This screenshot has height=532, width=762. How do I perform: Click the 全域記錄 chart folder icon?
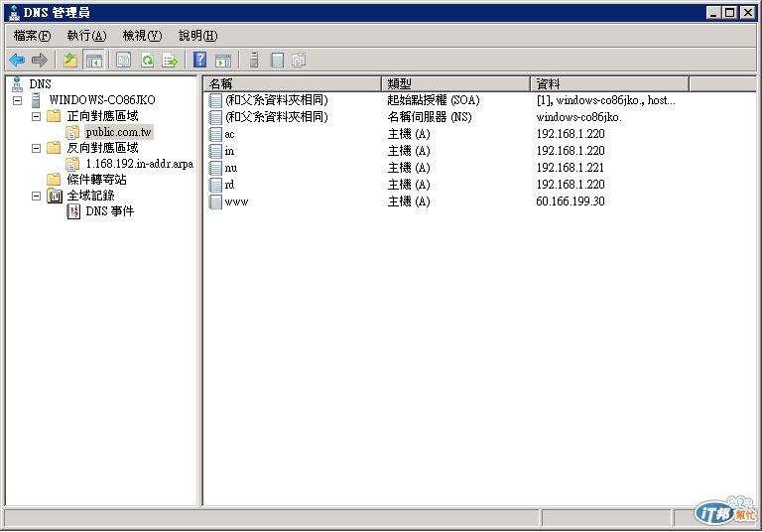[x=55, y=196]
